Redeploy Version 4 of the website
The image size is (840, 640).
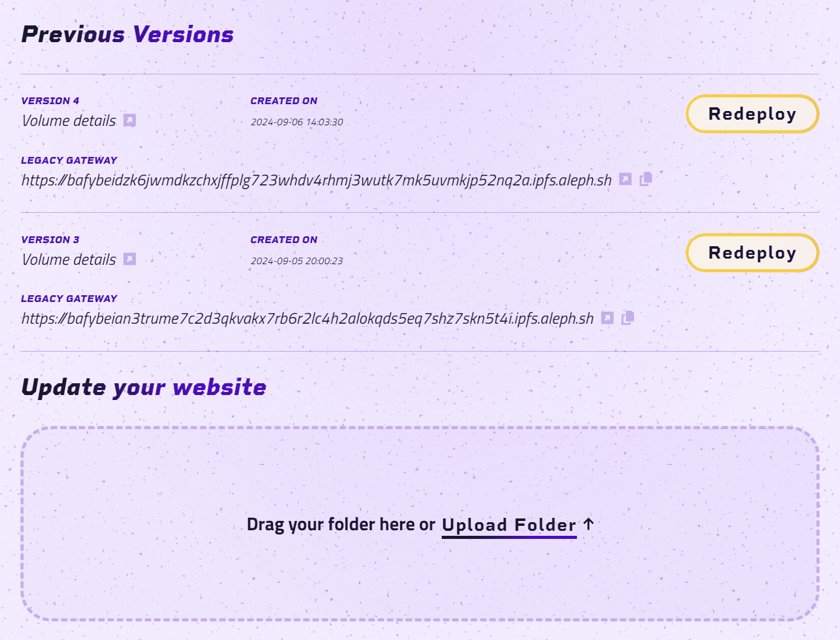click(x=752, y=113)
